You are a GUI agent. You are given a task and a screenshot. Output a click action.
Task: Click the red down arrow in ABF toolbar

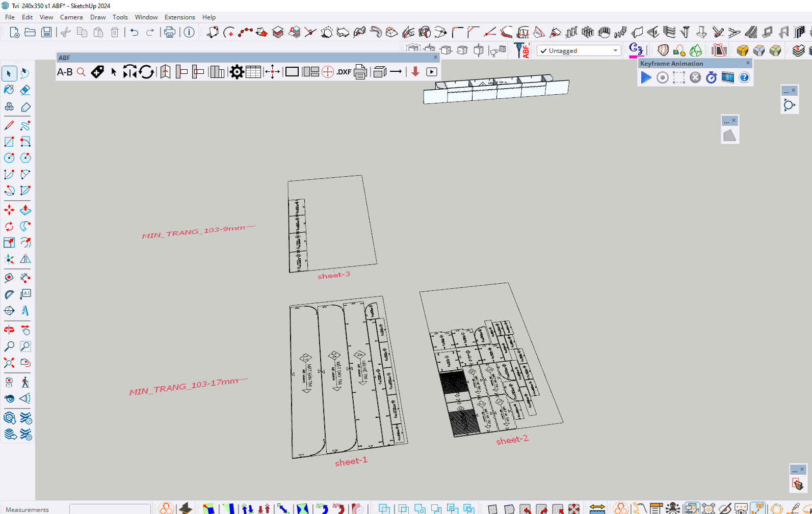(415, 72)
